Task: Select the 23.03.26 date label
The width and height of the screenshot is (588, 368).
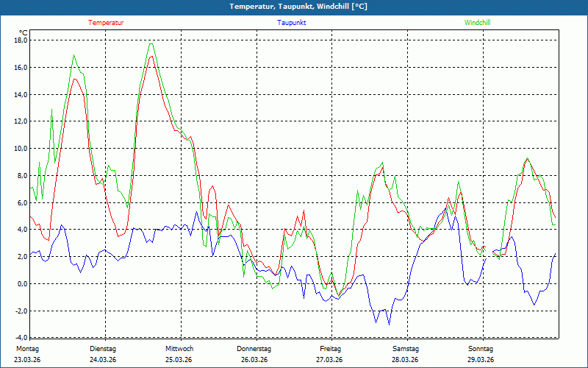Action: coord(27,360)
